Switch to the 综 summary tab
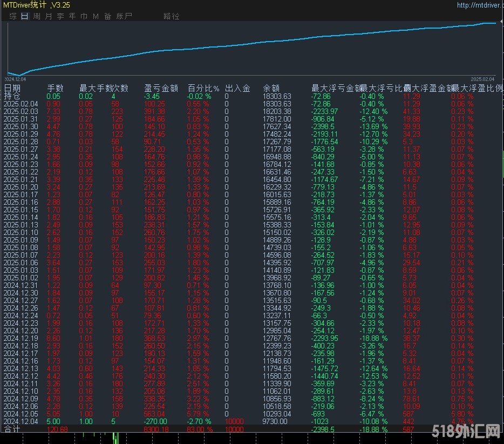 tap(12, 16)
